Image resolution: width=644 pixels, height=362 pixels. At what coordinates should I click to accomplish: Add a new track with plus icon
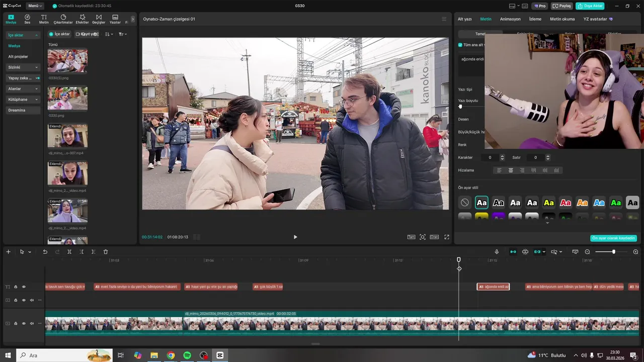[8, 252]
